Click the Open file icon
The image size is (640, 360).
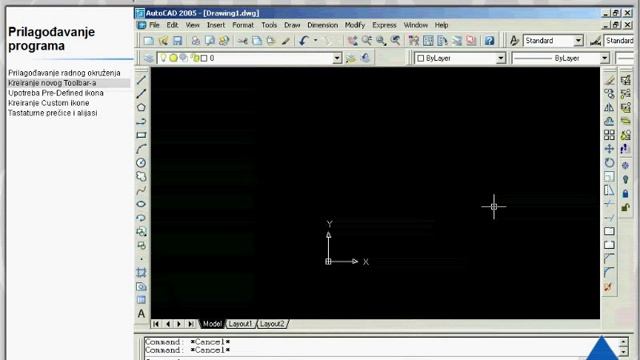(x=163, y=41)
